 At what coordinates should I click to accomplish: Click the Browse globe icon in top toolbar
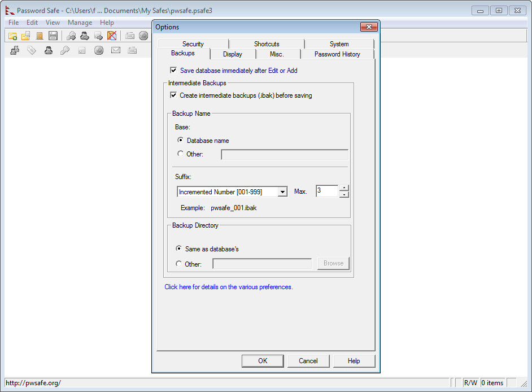point(143,36)
